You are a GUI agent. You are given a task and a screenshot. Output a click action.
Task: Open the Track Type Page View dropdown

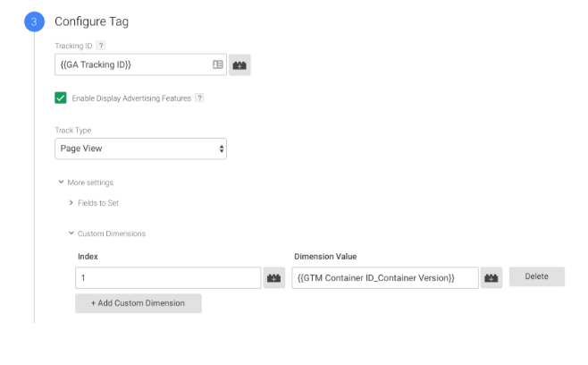click(141, 149)
